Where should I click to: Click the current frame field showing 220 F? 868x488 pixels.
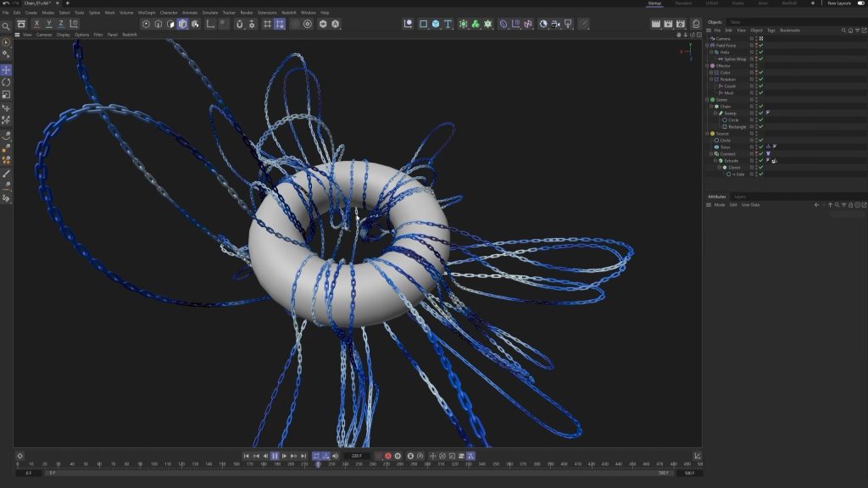coord(357,456)
